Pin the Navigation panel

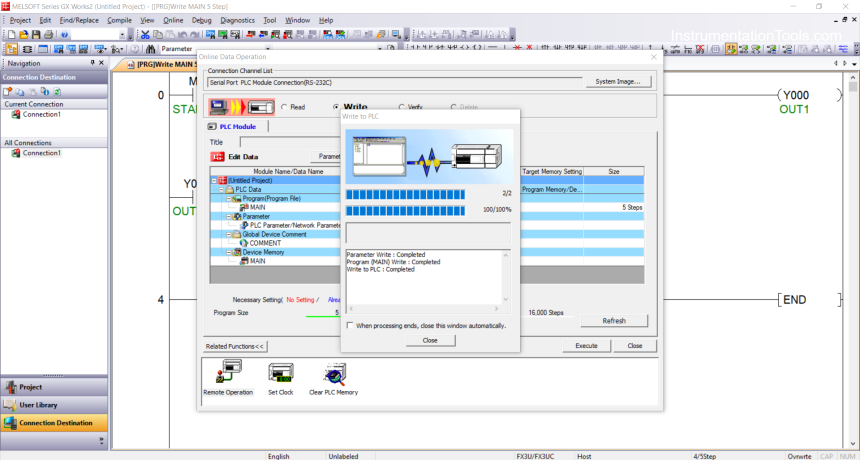click(92, 63)
